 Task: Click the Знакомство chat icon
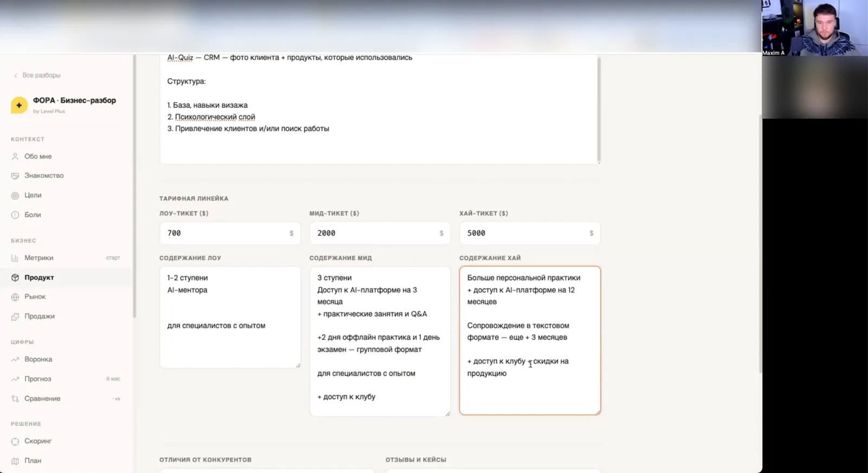(15, 176)
